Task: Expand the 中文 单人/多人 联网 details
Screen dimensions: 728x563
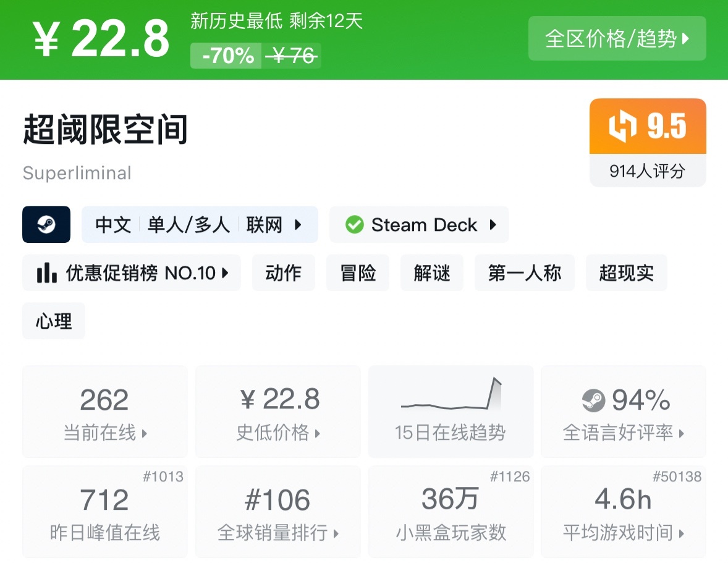Action: 200,224
